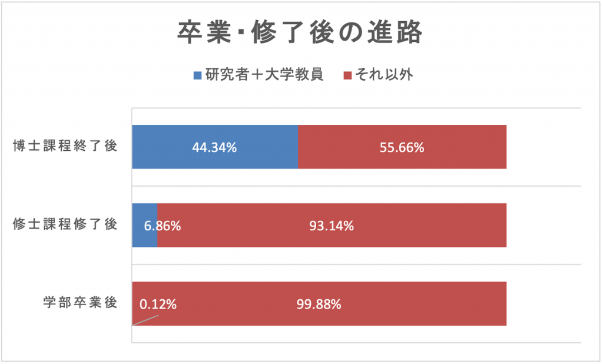Select the chart title 卒業・修了後の進路
Screen dimensions: 603x364
[300, 33]
